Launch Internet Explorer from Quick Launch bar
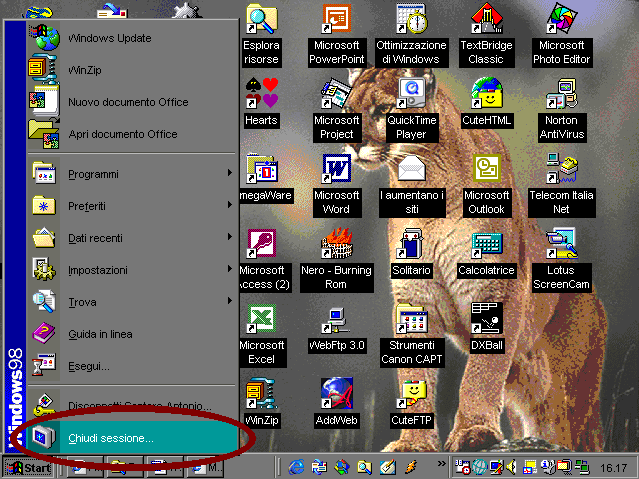The height and width of the screenshot is (479, 639). [x=296, y=467]
